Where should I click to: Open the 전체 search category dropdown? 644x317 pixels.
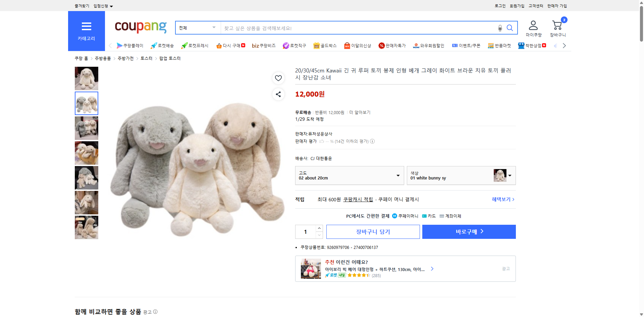(197, 28)
